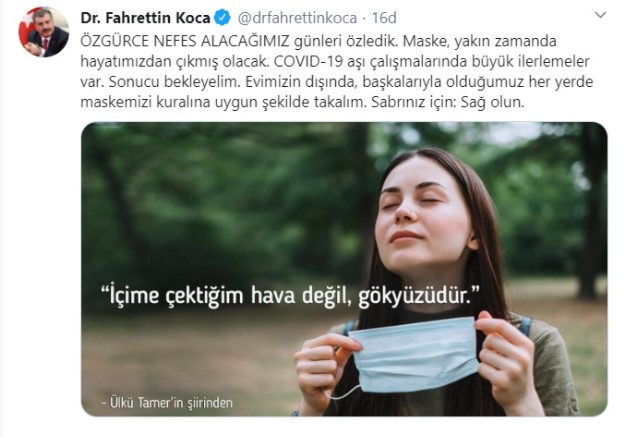Click the surgical mask in the photo
This screenshot has height=437, width=642.
pyautogui.click(x=414, y=354)
